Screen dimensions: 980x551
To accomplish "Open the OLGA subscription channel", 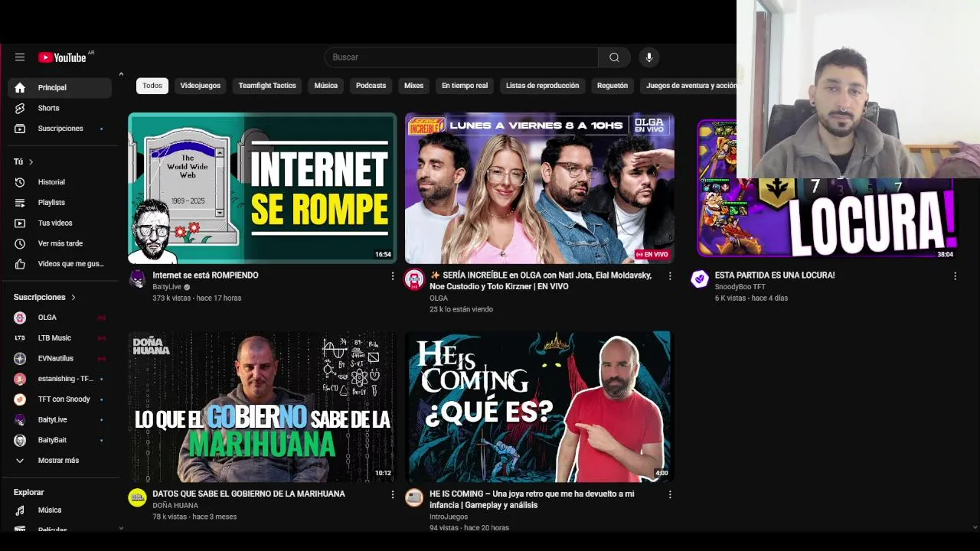I will click(60, 318).
